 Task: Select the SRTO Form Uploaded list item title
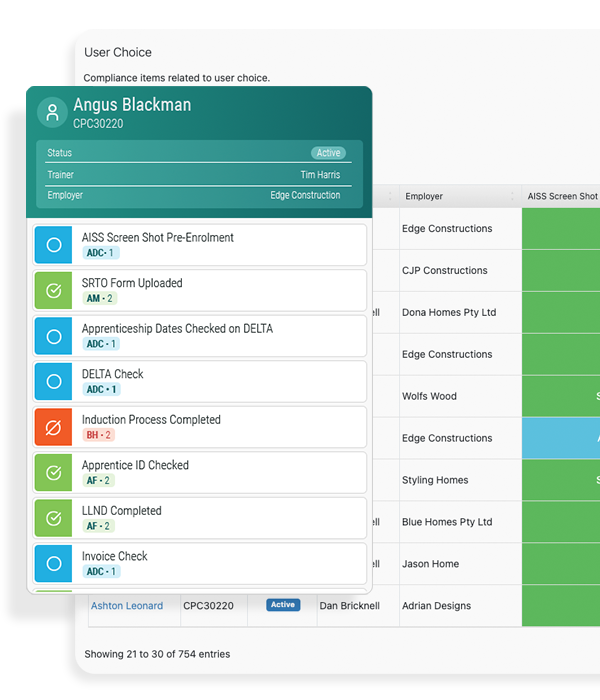pyautogui.click(x=132, y=283)
